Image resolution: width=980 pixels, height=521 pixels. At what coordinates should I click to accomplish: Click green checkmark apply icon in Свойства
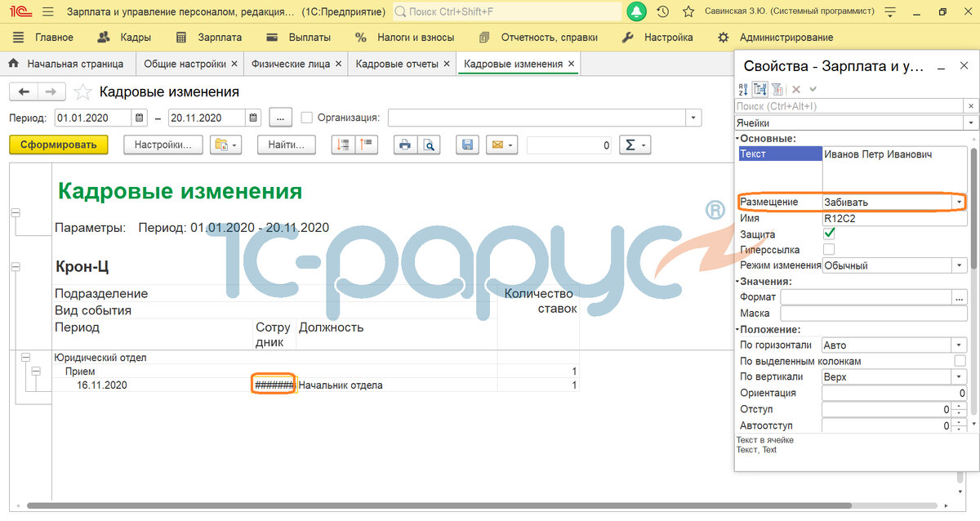(x=813, y=89)
